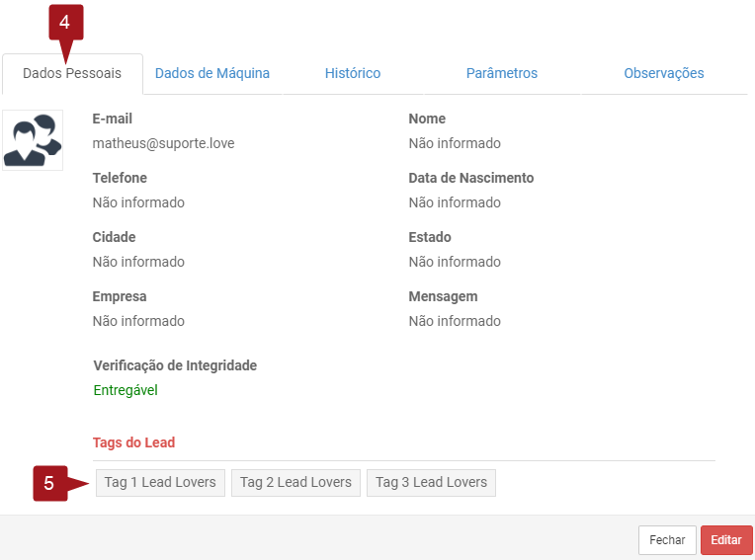Go to the Parâmetros tab
This screenshot has width=755, height=560.
point(501,73)
